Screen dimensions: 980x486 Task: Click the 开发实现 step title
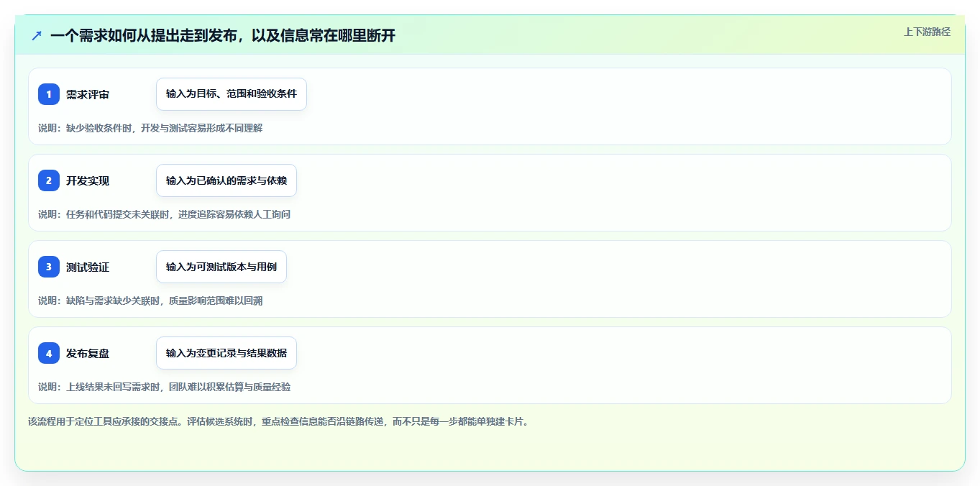(88, 181)
